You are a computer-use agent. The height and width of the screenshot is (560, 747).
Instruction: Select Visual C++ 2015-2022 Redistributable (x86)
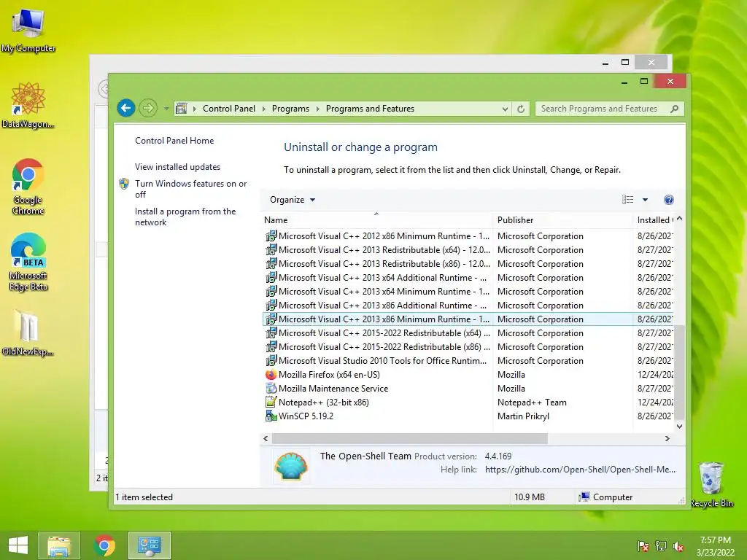468,346
